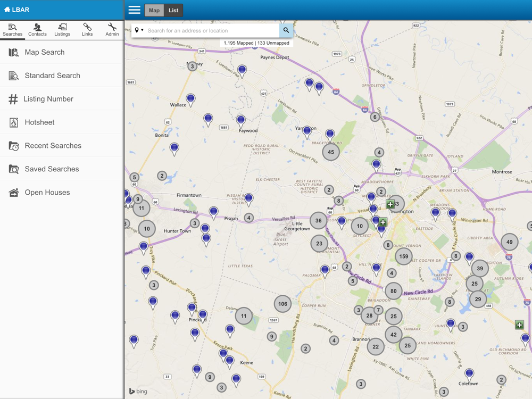Viewport: 532px width, 399px height.
Task: Open the Contacts tab
Action: [x=37, y=30]
